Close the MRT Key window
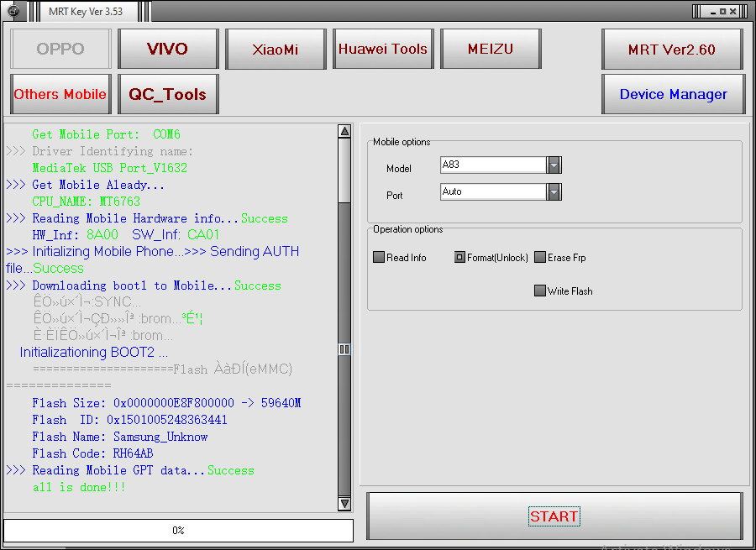The width and height of the screenshot is (756, 550). click(732, 12)
